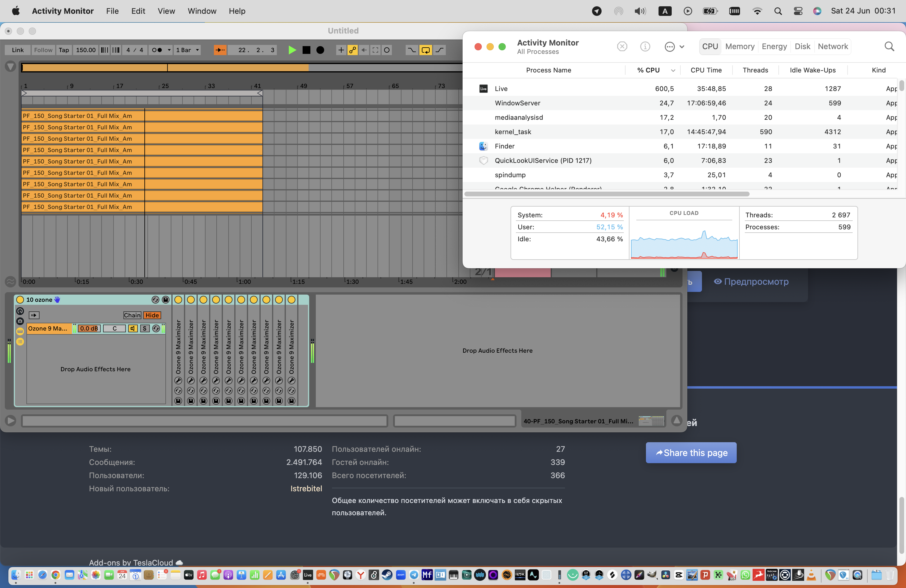Viewport: 906px width, 588px height.
Task: Click the 4 / 4 time signature field
Action: tap(135, 50)
